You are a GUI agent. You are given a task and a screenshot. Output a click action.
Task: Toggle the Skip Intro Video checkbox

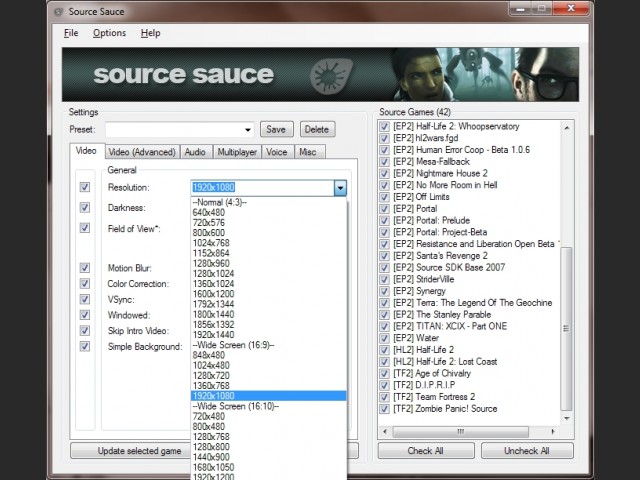pyautogui.click(x=85, y=330)
